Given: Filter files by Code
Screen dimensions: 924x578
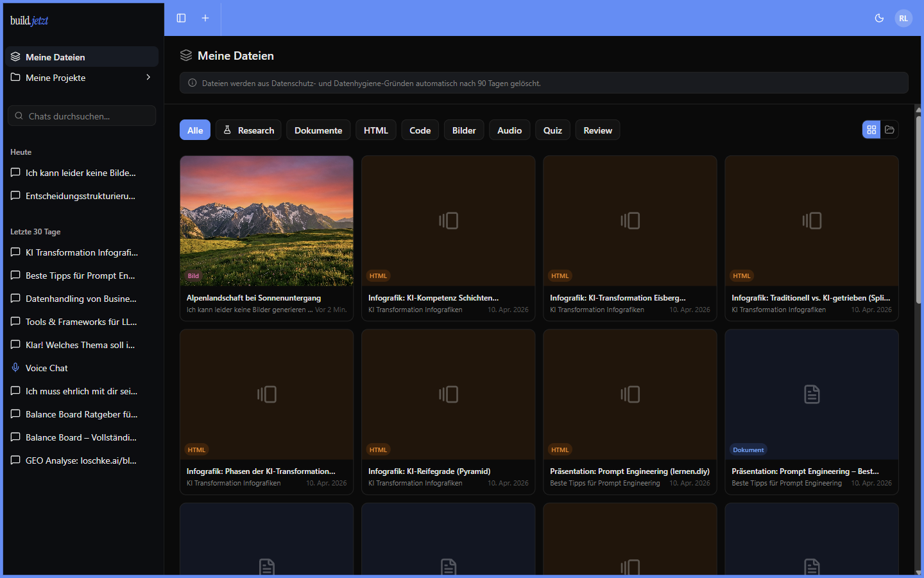Looking at the screenshot, I should click(420, 130).
